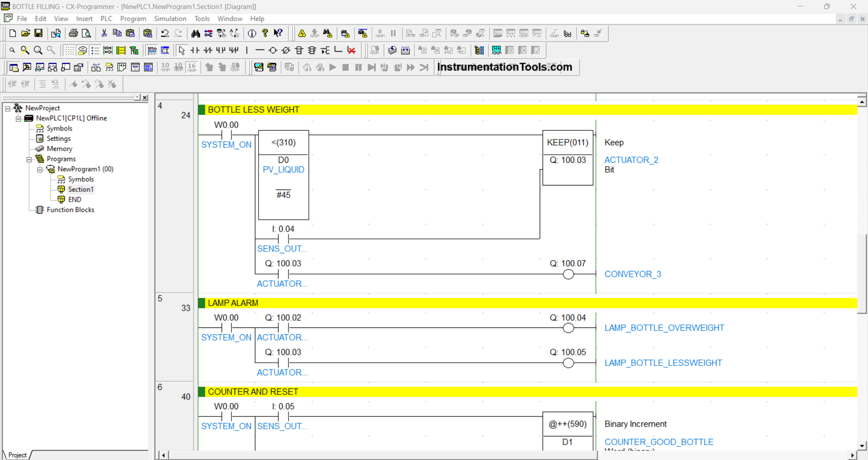The width and height of the screenshot is (868, 460).
Task: Click the Compile Program icon with down arrow
Action: pos(392,50)
